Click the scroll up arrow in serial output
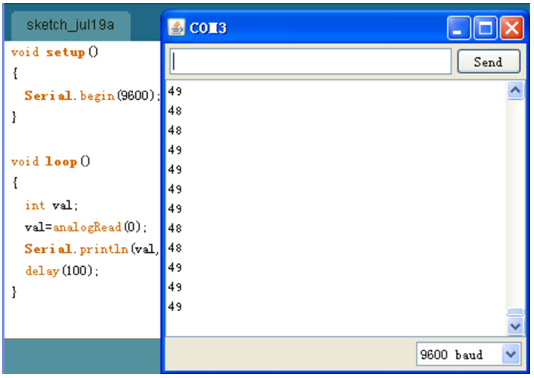Image resolution: width=534 pixels, height=378 pixels. pyautogui.click(x=515, y=91)
